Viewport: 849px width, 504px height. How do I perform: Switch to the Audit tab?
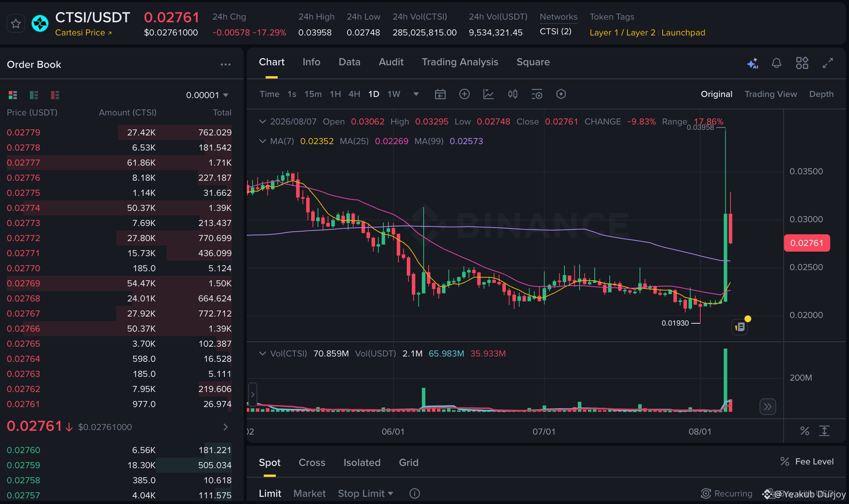coord(391,62)
